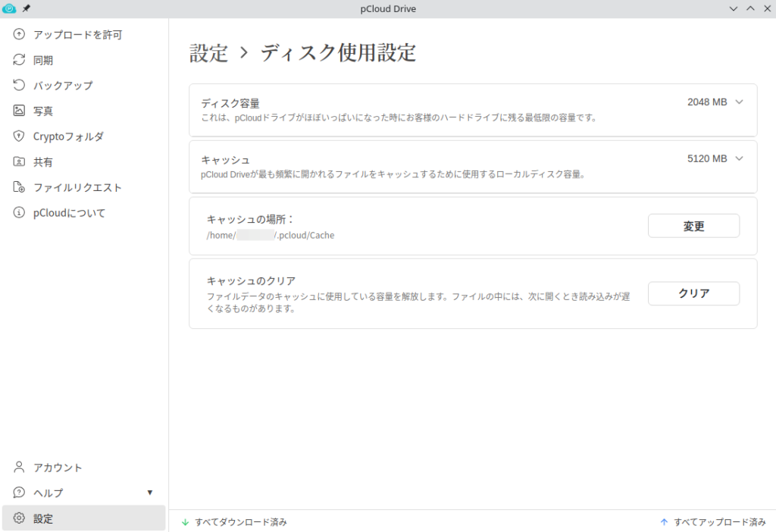Click the file request icon beside ファイルリクエスト
776x532 pixels.
[20, 187]
